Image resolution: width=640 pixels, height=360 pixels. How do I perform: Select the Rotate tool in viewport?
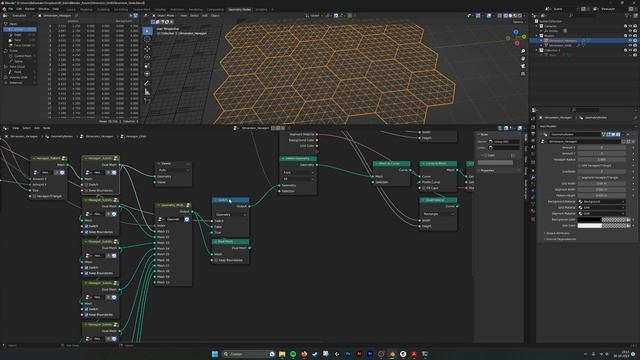click(147, 57)
